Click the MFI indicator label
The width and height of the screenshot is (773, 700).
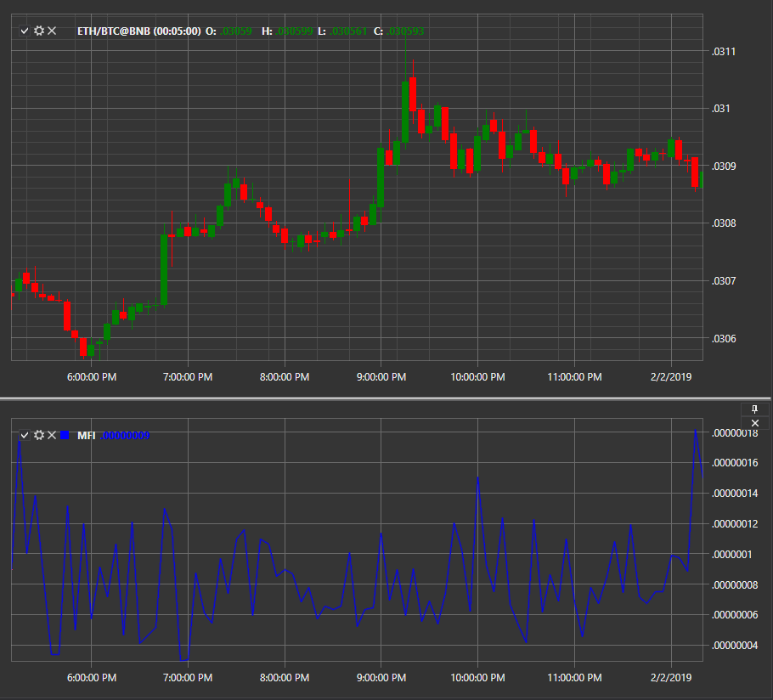click(87, 435)
